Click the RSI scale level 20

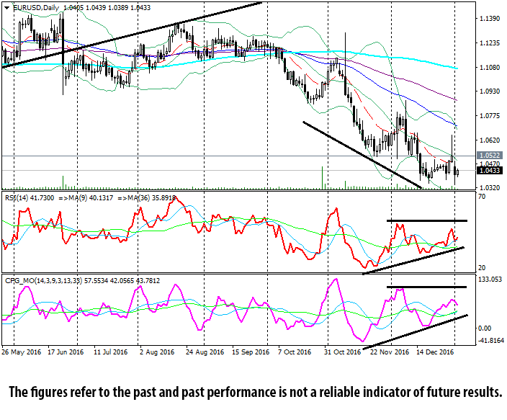pyautogui.click(x=482, y=267)
